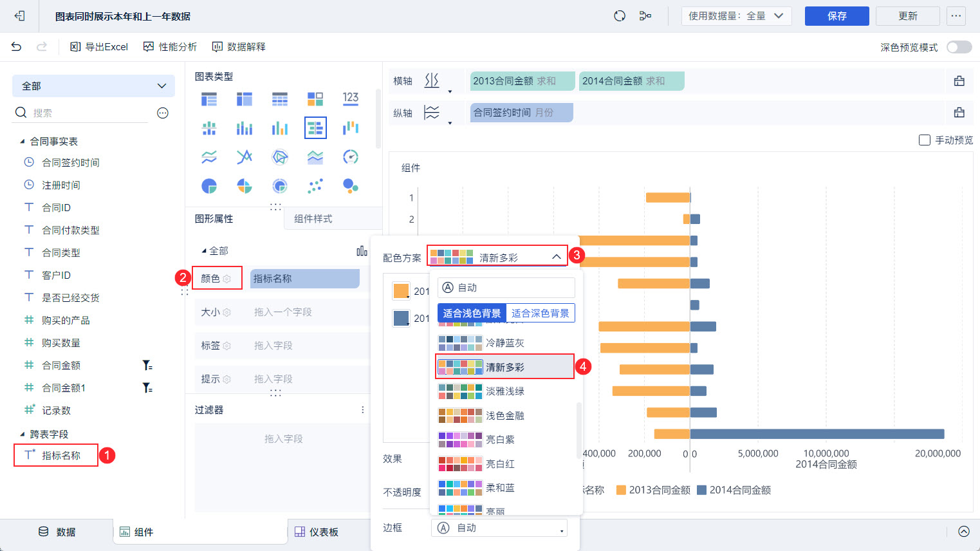Select the multi-series column chart type
The width and height of the screenshot is (980, 551).
tap(280, 128)
